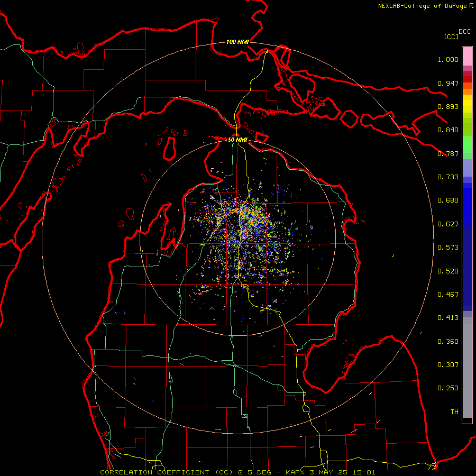Pick the gray segment of the color bar
Image resolution: width=476 pixels, height=476 pixels.
[467, 368]
